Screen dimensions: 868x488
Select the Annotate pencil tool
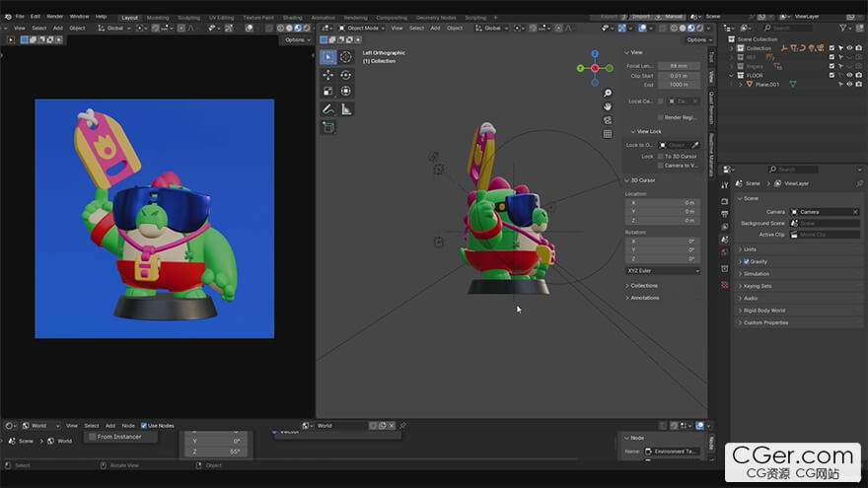327,109
